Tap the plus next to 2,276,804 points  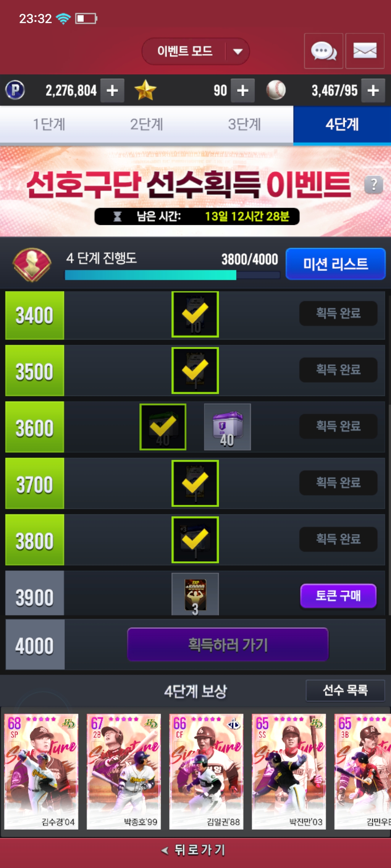click(x=112, y=90)
